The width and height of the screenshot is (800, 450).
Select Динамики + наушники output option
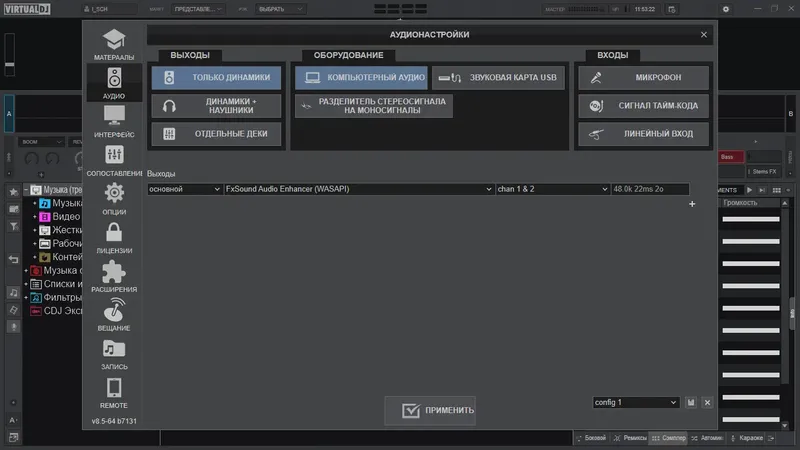[x=216, y=106]
